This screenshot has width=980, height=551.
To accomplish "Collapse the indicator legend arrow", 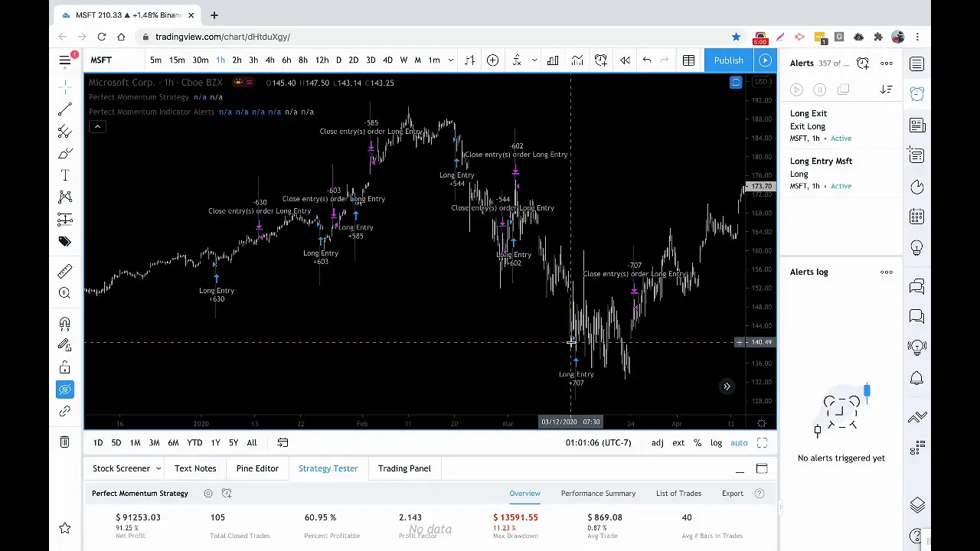I will coord(97,127).
